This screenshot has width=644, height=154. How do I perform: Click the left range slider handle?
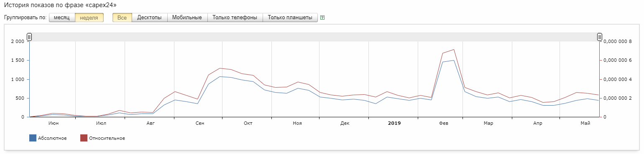coord(29,37)
